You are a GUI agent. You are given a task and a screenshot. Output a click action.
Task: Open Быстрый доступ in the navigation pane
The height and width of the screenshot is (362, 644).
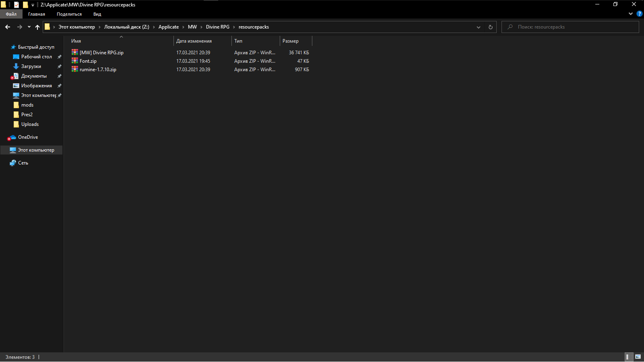[36, 47]
